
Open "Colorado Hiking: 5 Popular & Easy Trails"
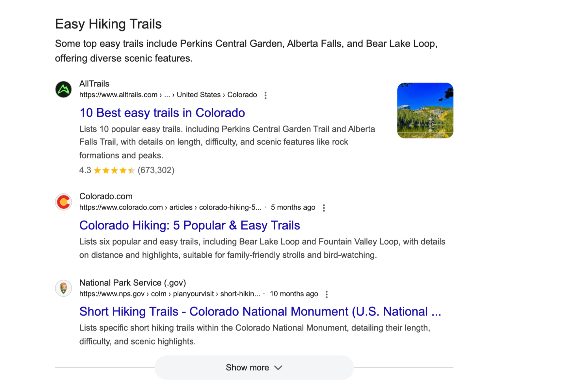click(x=190, y=225)
